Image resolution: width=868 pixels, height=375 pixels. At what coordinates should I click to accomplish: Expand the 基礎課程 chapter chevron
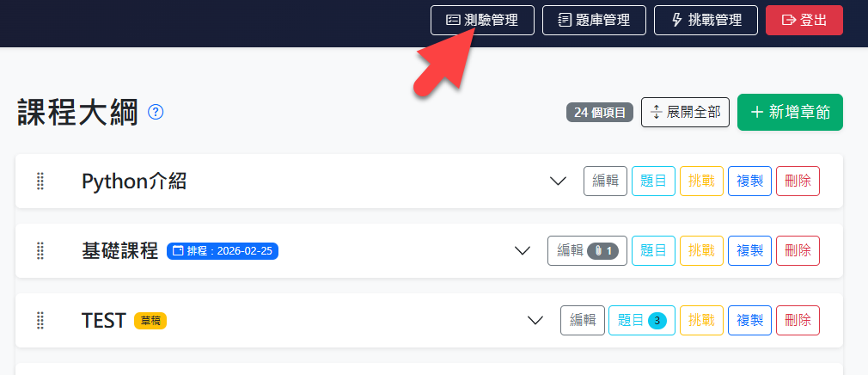(x=522, y=251)
